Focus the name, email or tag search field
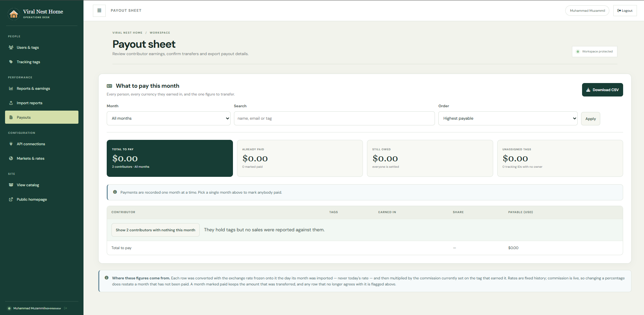Viewport: 644px width, 315px height. coord(334,118)
